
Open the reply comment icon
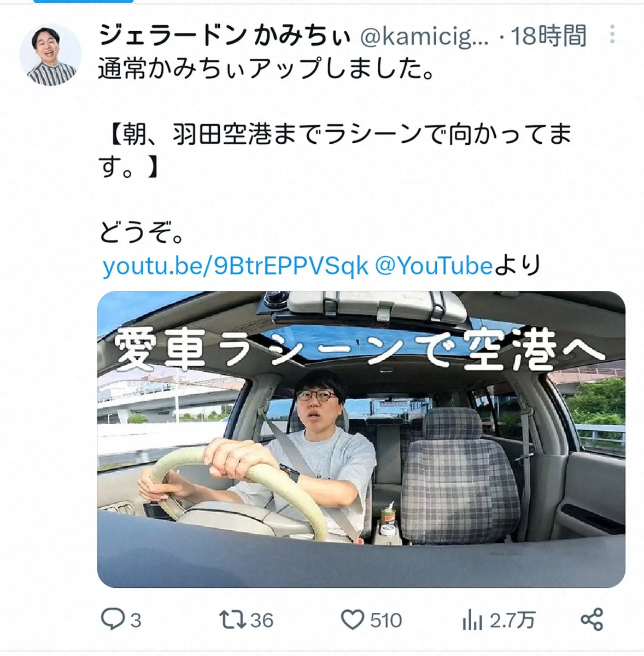tap(113, 619)
